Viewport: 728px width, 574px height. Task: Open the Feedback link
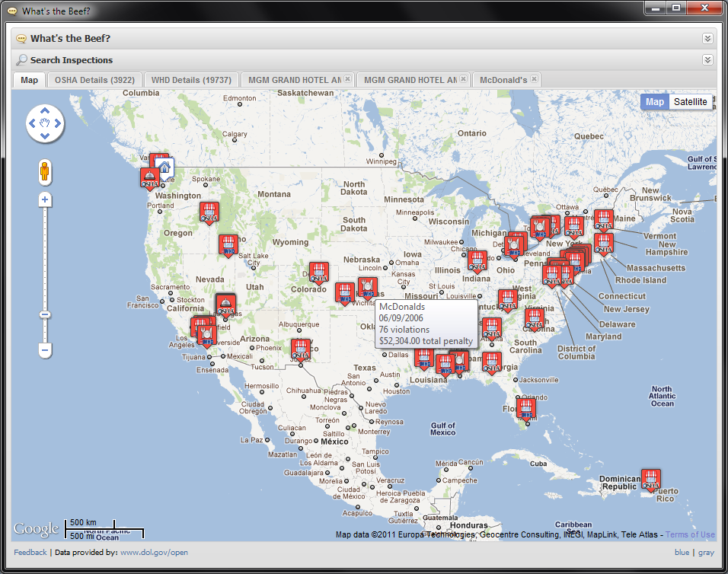[30, 552]
